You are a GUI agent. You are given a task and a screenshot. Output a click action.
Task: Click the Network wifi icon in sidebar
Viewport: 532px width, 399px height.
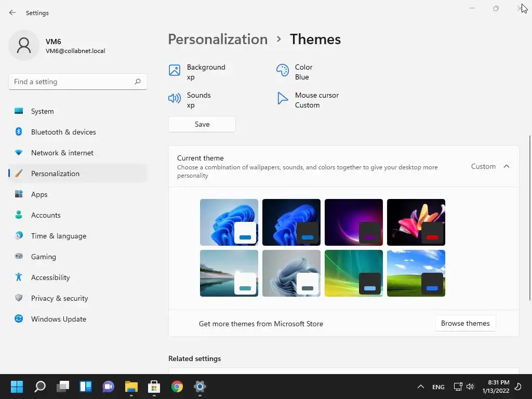click(x=19, y=153)
